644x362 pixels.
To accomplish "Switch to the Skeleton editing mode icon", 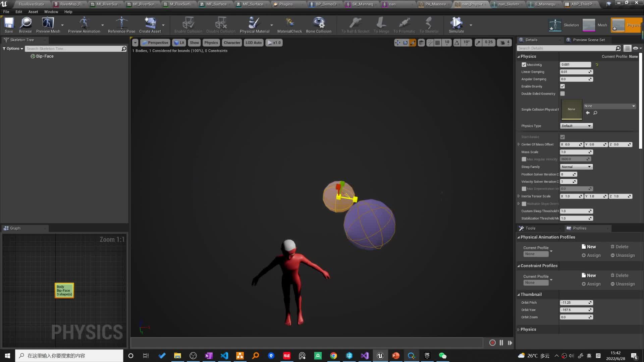I will [x=555, y=25].
